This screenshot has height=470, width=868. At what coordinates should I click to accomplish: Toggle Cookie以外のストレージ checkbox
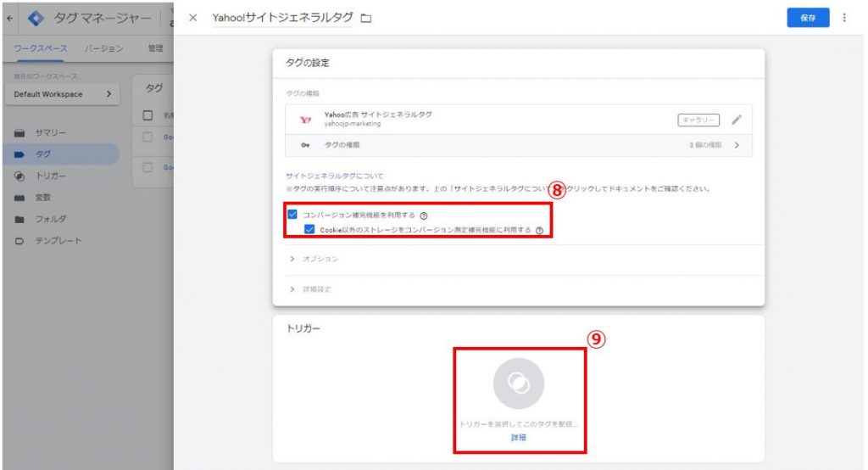309,229
